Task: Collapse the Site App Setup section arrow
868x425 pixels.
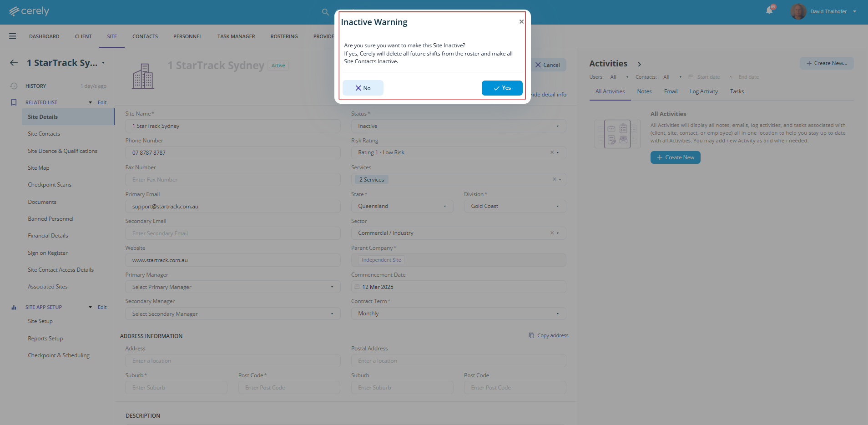Action: point(90,307)
